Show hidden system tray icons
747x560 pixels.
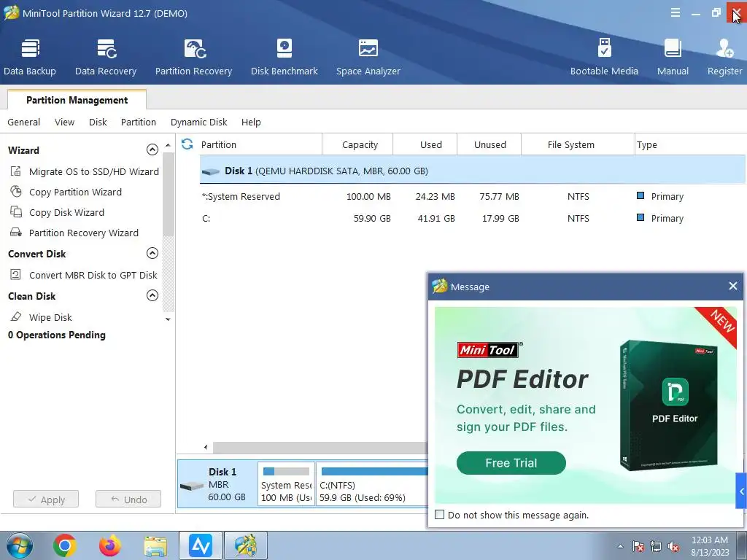(x=620, y=546)
